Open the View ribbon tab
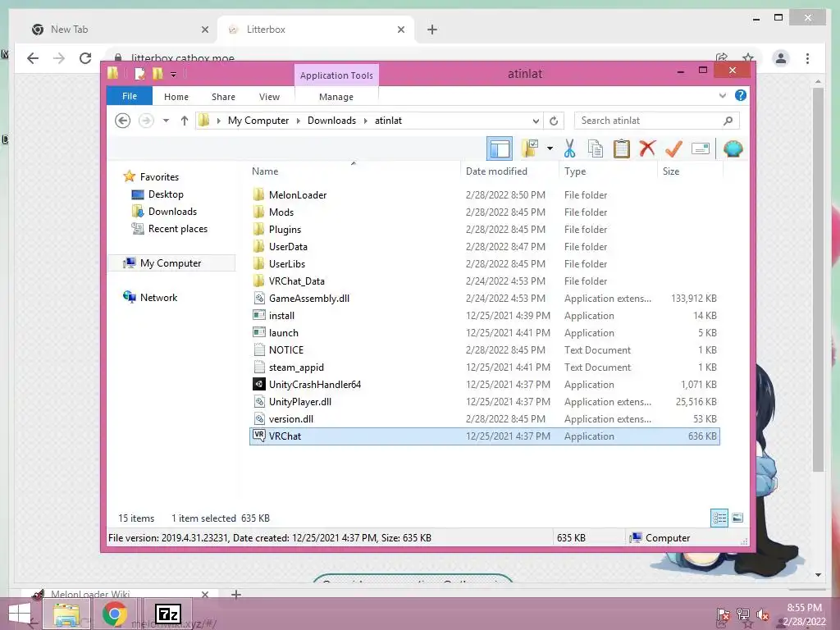 coord(269,97)
